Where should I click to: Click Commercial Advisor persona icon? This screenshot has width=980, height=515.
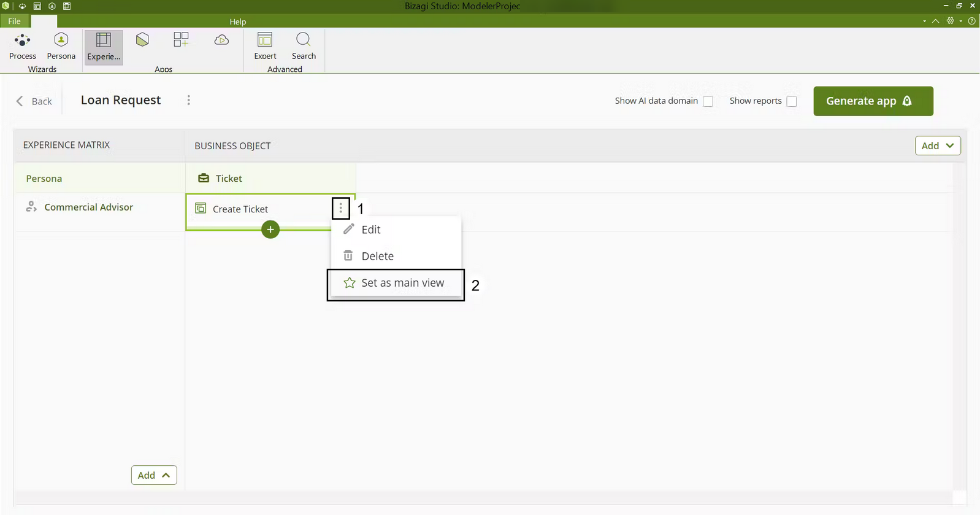coord(31,206)
